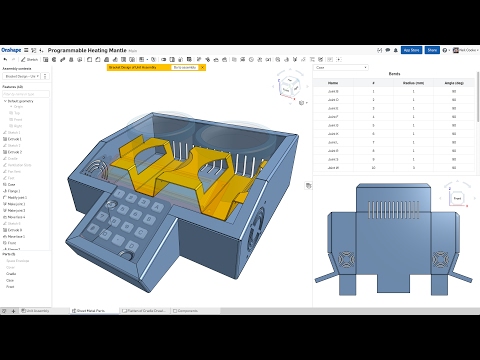Click the plus insert new tab button
This screenshot has height=360, width=480.
click(x=13, y=311)
